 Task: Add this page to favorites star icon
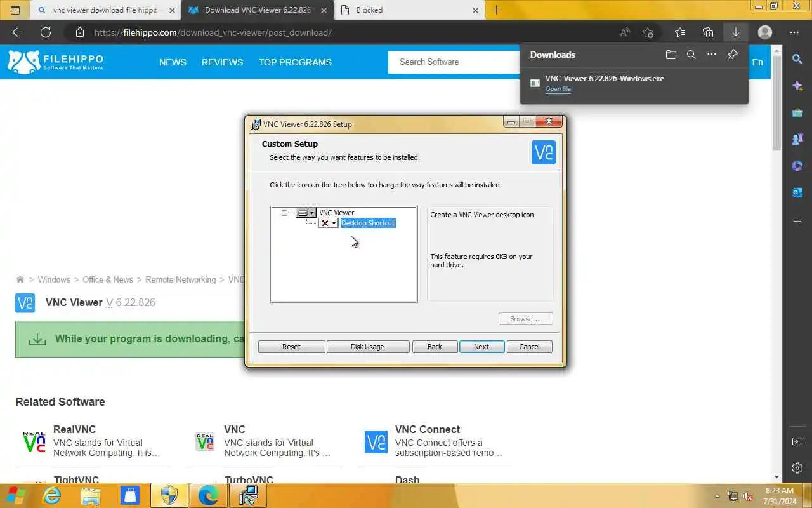click(x=648, y=32)
